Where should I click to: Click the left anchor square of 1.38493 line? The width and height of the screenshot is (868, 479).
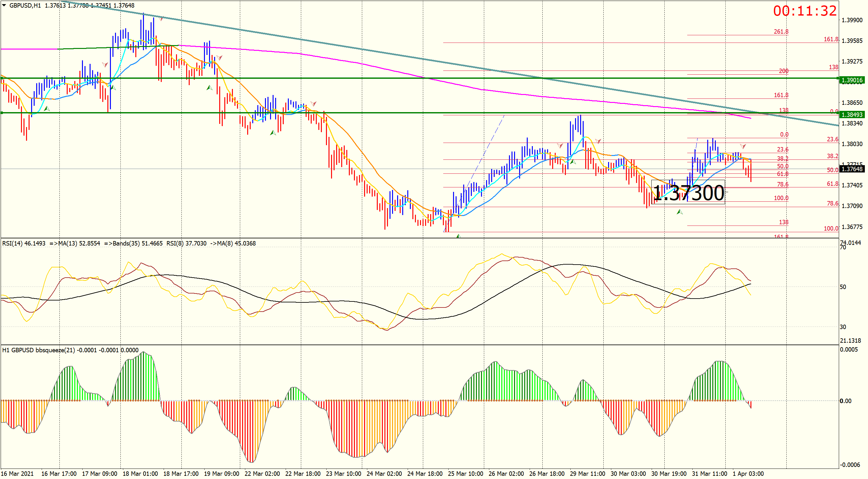(2, 113)
